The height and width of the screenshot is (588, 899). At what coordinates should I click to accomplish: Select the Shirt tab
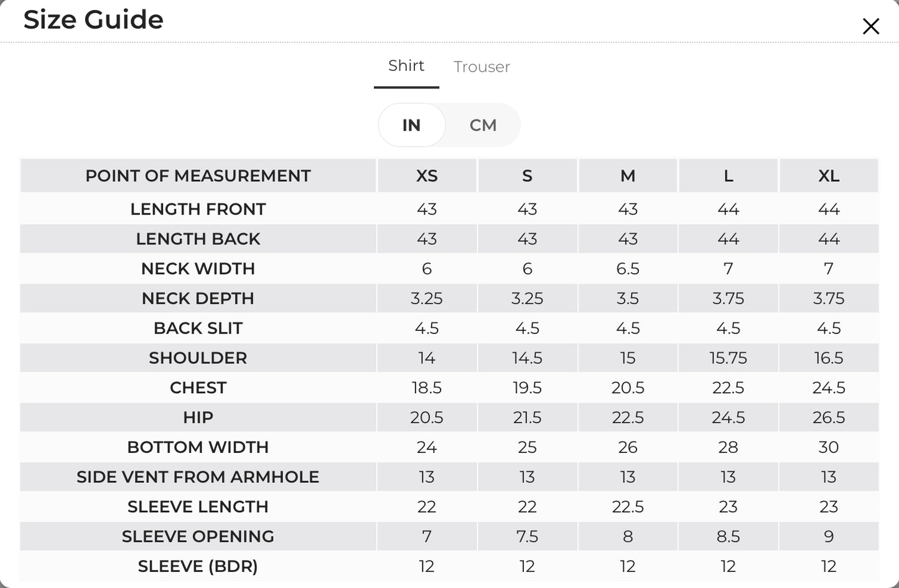pos(406,65)
